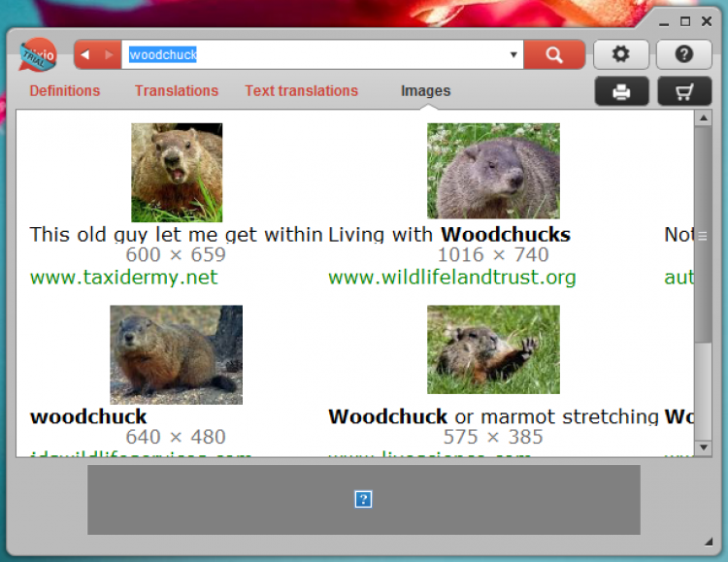Click the vertical scrollbar thumb
Screen dimensions: 728x562
pyautogui.click(x=704, y=235)
